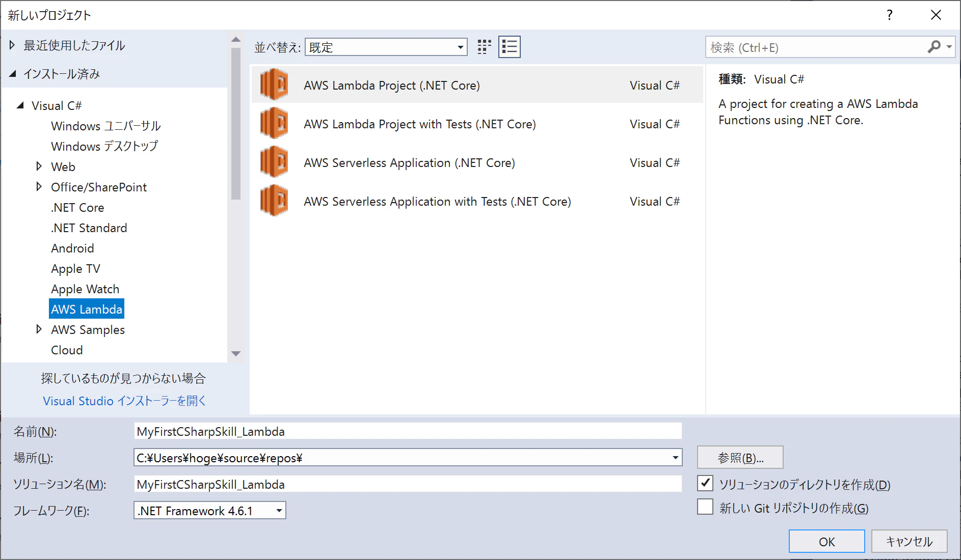Collapse the Visual C# tree node

click(x=20, y=105)
